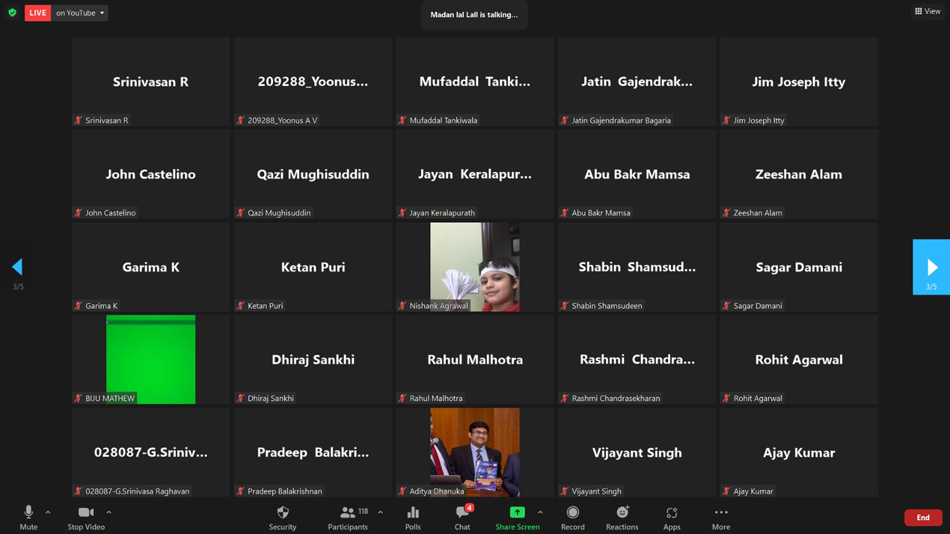This screenshot has width=950, height=534.
Task: Launch the Polls window
Action: coord(413,518)
